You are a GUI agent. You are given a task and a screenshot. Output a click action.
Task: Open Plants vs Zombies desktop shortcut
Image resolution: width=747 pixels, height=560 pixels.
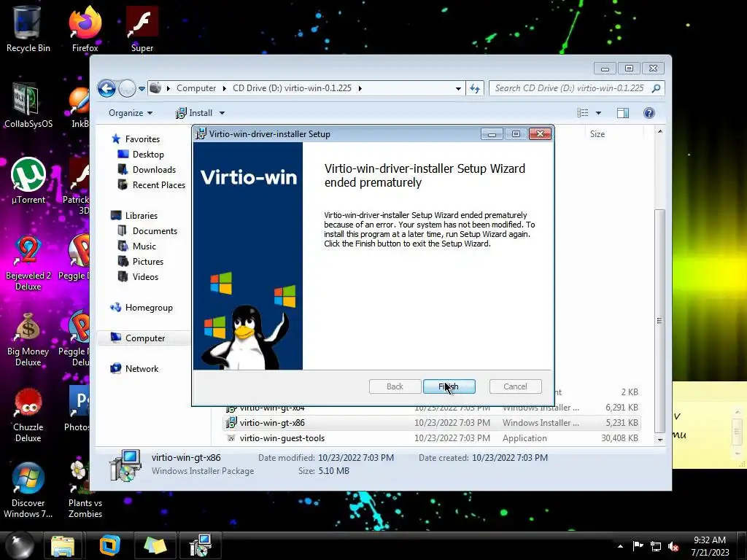point(85,490)
